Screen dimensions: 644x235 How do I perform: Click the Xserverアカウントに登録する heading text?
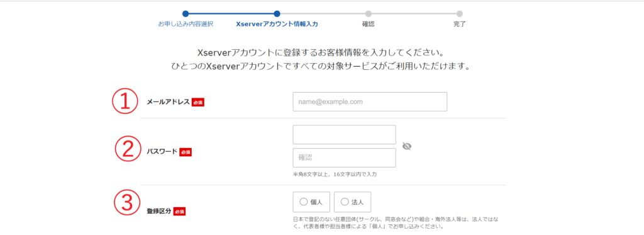click(320, 53)
